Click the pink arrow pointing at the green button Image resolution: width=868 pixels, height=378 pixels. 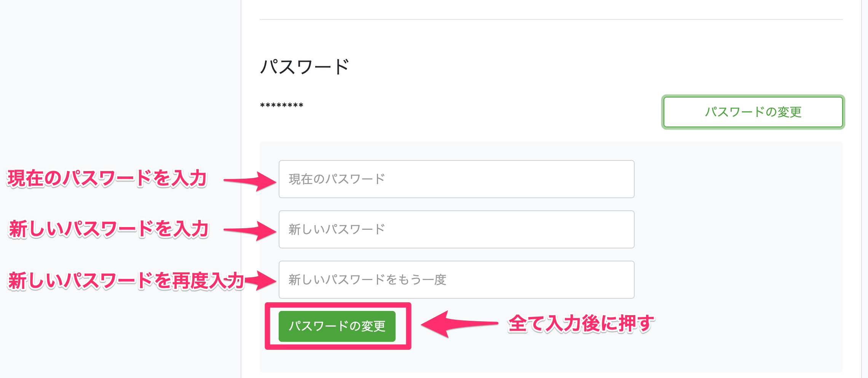click(457, 324)
